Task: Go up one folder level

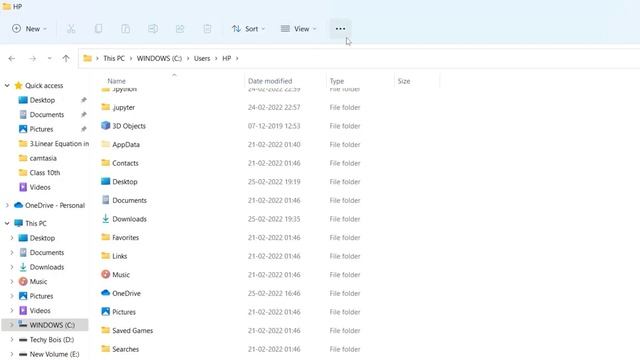Action: (66, 59)
